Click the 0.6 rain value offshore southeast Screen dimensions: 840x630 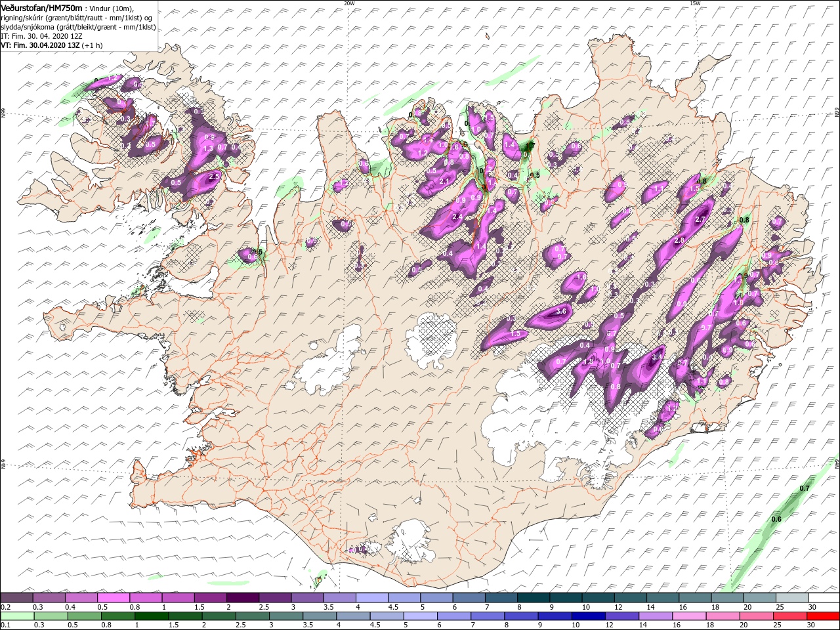(776, 520)
